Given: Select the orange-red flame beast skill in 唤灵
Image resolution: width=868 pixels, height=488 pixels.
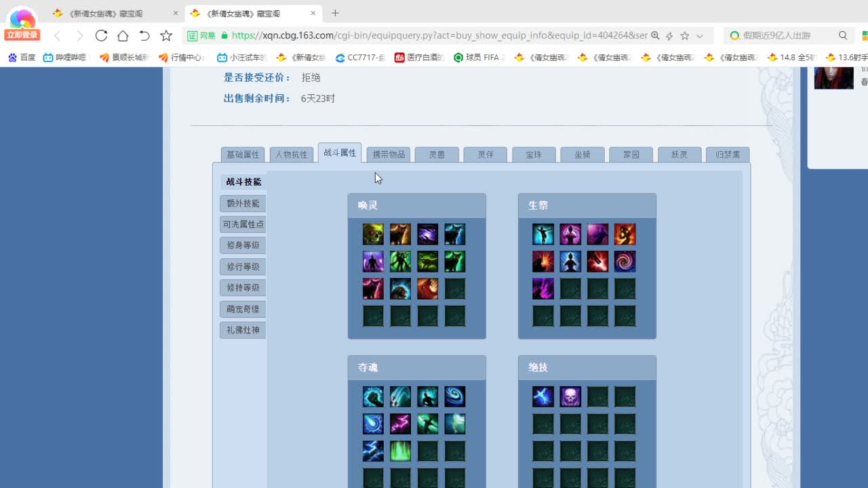Looking at the screenshot, I should pos(427,289).
